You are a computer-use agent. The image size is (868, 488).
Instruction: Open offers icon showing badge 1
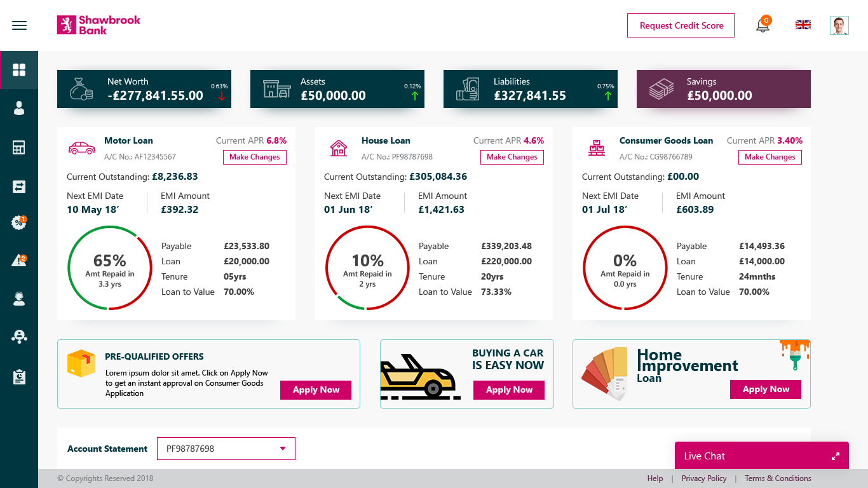(x=18, y=223)
